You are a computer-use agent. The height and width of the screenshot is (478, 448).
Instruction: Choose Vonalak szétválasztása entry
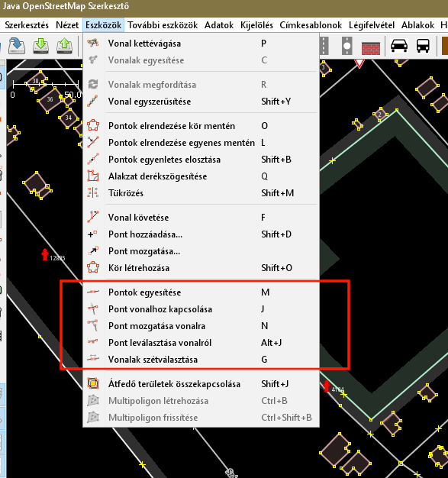201,359
